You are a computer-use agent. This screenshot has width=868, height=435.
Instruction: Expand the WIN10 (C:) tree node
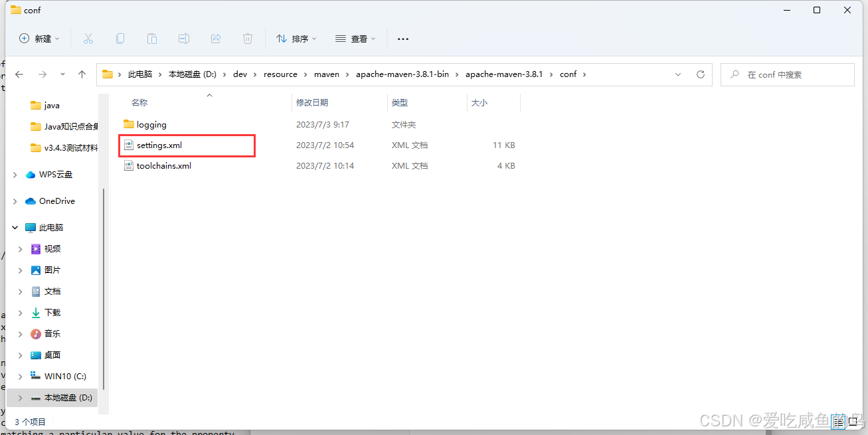(21, 377)
